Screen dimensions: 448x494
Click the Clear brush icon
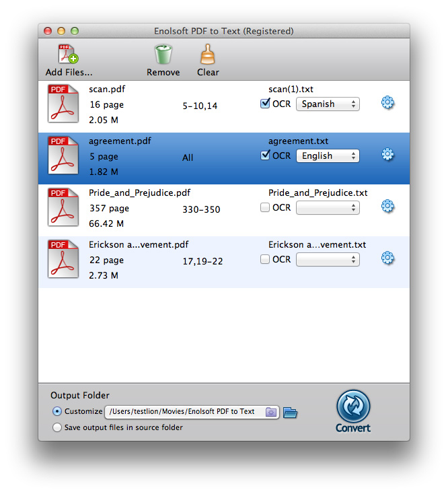pos(208,55)
